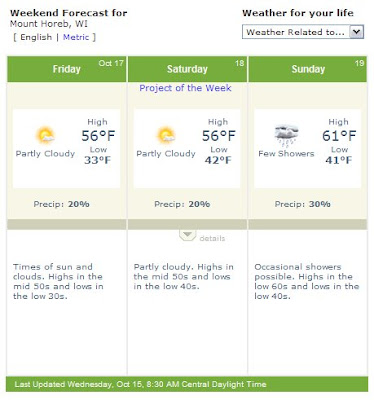This screenshot has width=374, height=400.
Task: Click the Last Updated green status bar
Action: point(187,384)
